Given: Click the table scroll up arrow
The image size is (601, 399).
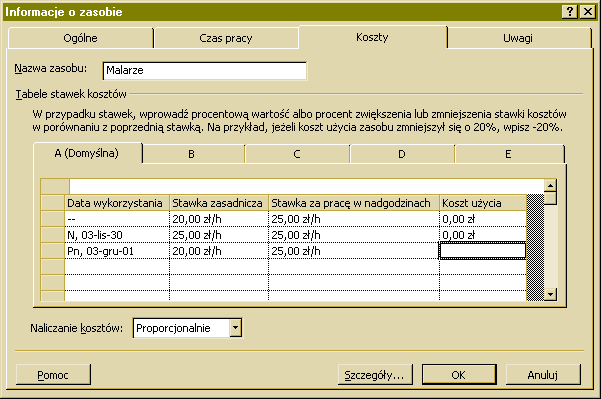Looking at the screenshot, I should 550,186.
